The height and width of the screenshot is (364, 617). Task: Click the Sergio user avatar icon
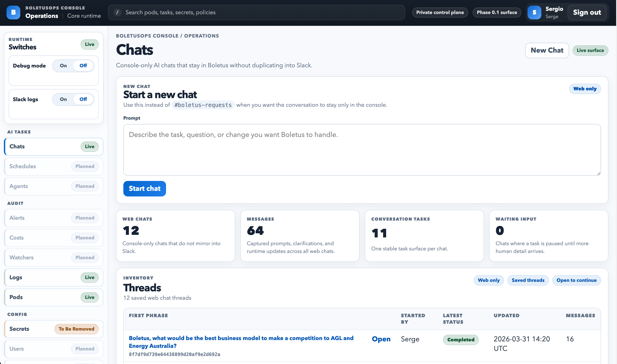tap(534, 13)
